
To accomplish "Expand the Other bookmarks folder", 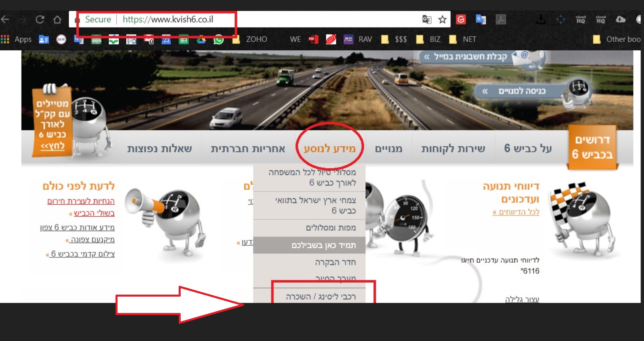I will tap(616, 39).
